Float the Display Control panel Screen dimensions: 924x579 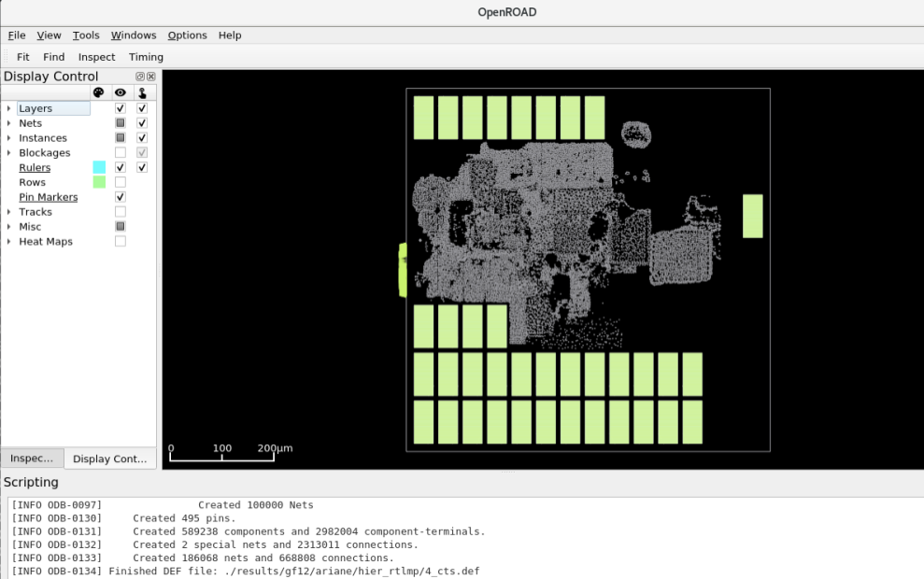[x=140, y=77]
